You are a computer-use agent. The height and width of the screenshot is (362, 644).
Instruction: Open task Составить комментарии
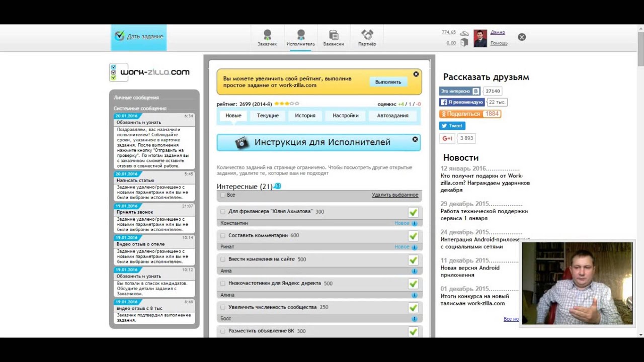(x=258, y=235)
